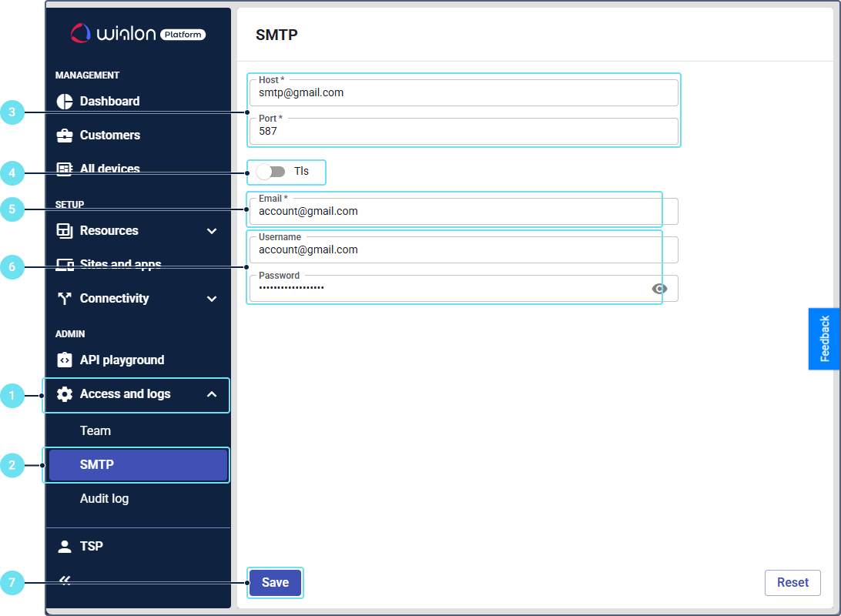Click into the Host input field
The image size is (841, 616).
pyautogui.click(x=464, y=93)
